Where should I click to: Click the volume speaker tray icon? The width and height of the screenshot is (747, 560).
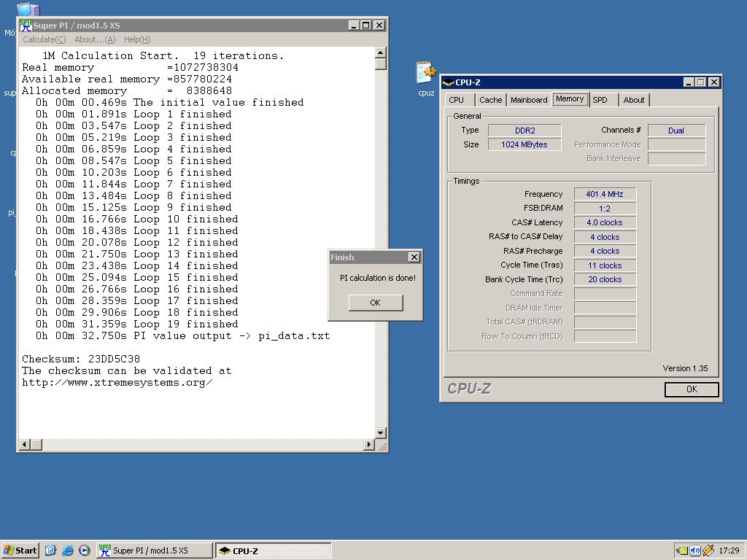click(695, 551)
